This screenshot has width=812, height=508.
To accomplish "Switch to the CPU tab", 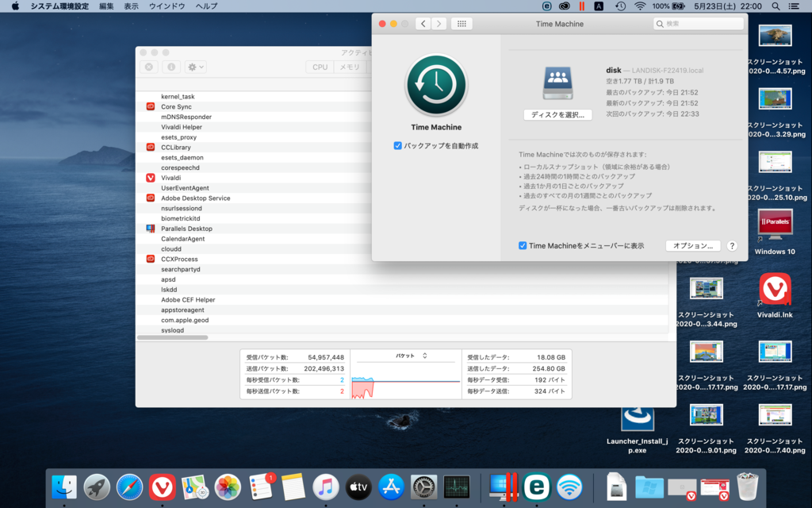I will point(320,67).
